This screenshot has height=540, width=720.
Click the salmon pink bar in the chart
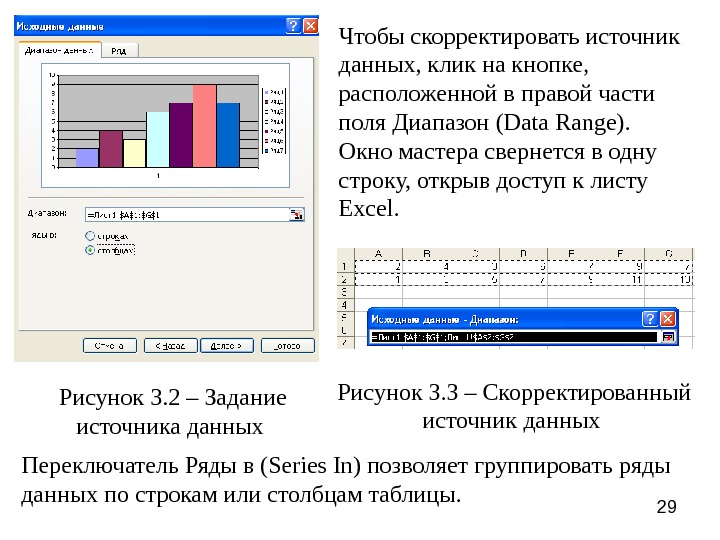(204, 126)
